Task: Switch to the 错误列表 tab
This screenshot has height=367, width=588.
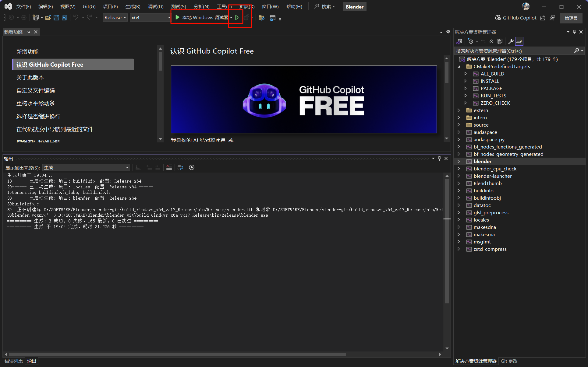Action: (14, 361)
